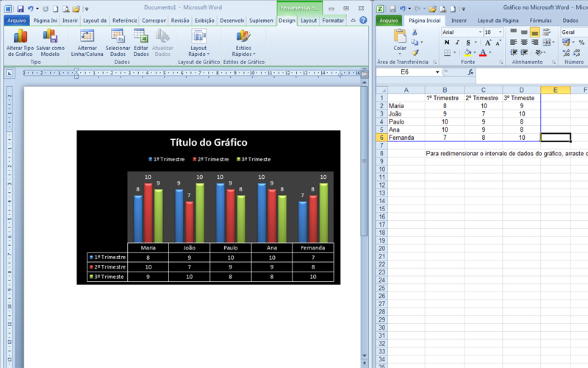This screenshot has width=588, height=368.
Task: Switch to Word chart Layout tab
Action: (x=309, y=21)
